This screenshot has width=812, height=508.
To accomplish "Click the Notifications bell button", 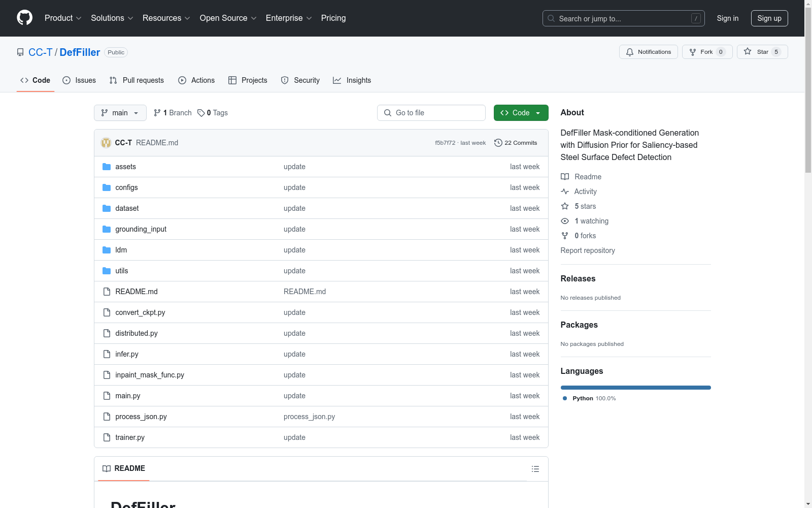I will [648, 52].
